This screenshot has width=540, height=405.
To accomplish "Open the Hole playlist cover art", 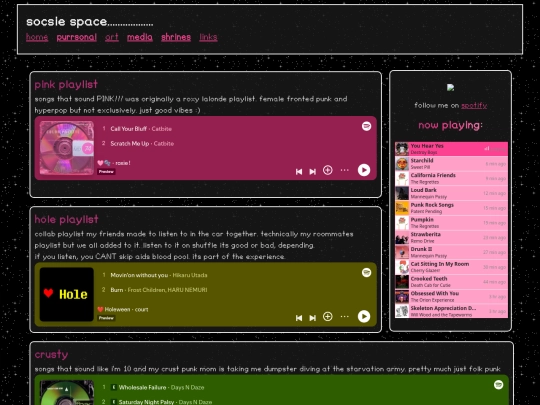I will tap(66, 294).
